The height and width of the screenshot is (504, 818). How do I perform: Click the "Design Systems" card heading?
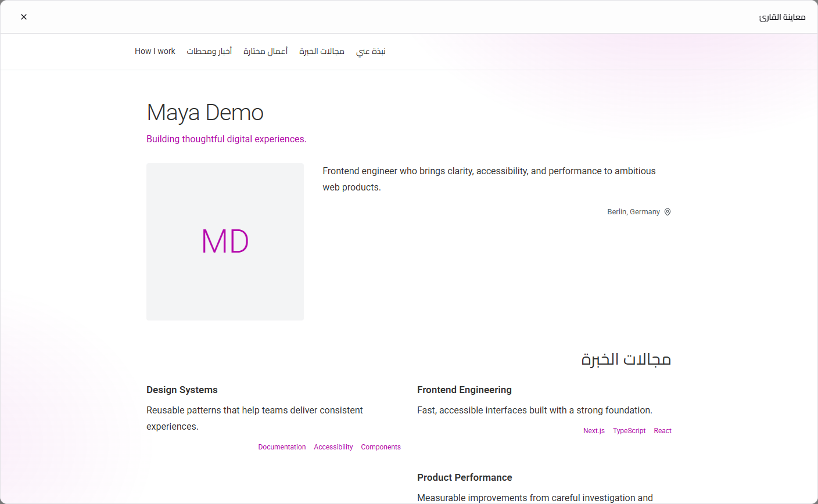182,390
